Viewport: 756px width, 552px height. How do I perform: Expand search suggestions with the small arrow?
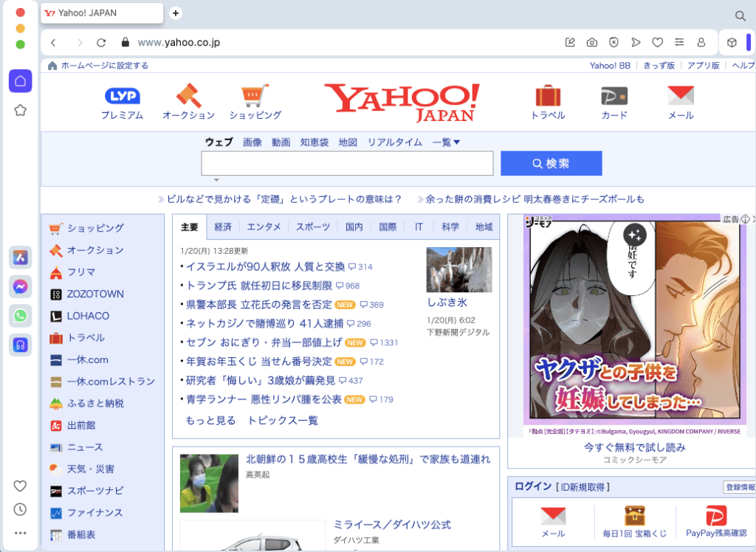(x=216, y=179)
